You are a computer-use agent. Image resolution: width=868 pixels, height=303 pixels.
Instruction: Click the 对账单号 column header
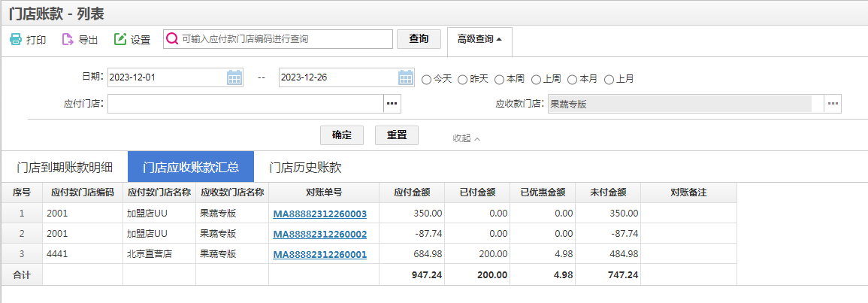324,192
